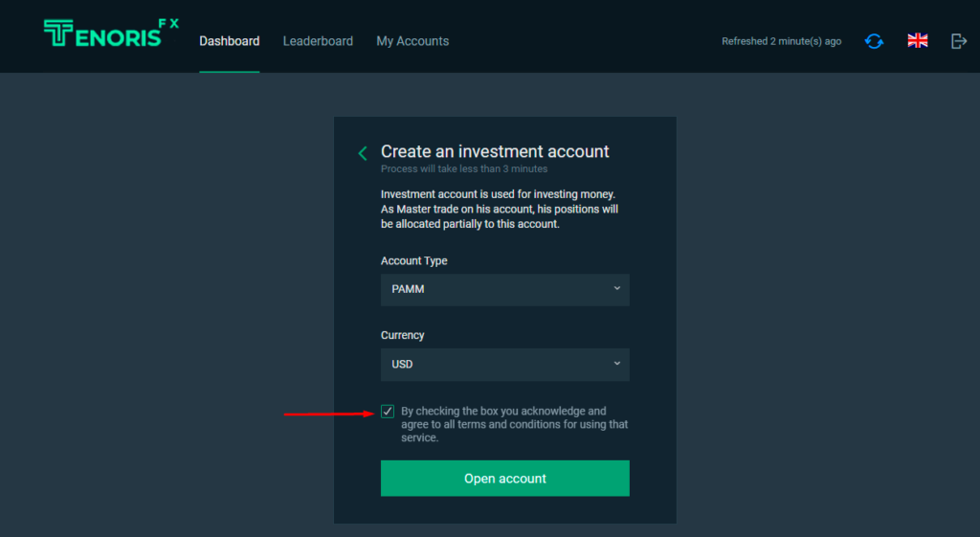Click the 'Refreshed 2 minute(s) ago' text

click(781, 41)
